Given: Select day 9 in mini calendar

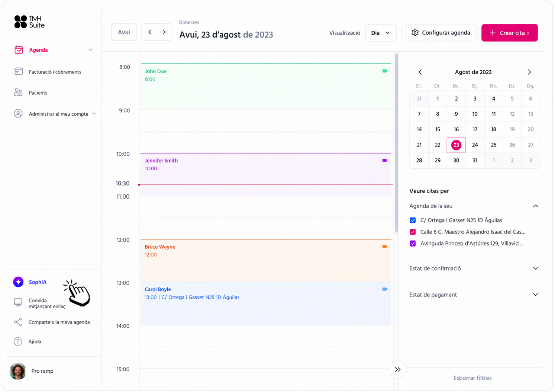Looking at the screenshot, I should coord(456,114).
